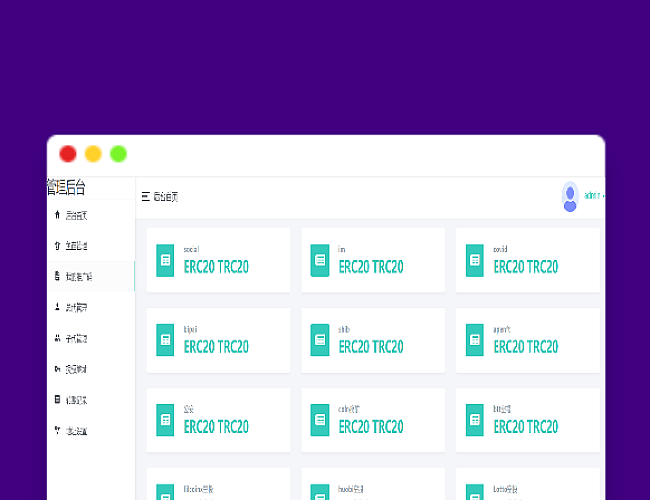Click the teal icon on the im card
This screenshot has height=500, width=650.
pos(320,260)
